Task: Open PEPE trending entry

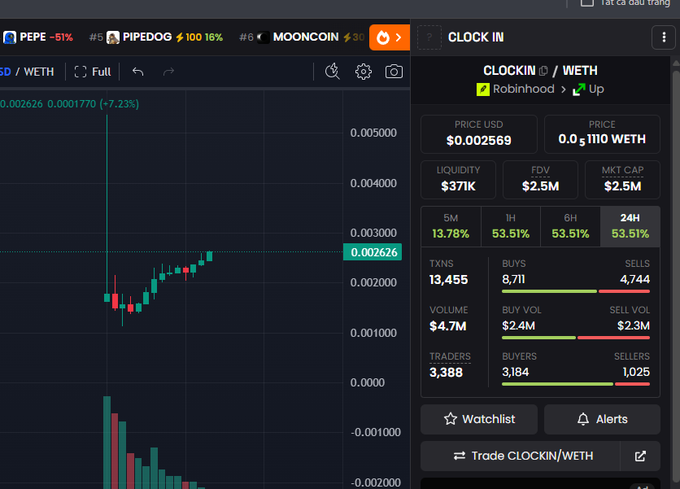Action: 38,37
